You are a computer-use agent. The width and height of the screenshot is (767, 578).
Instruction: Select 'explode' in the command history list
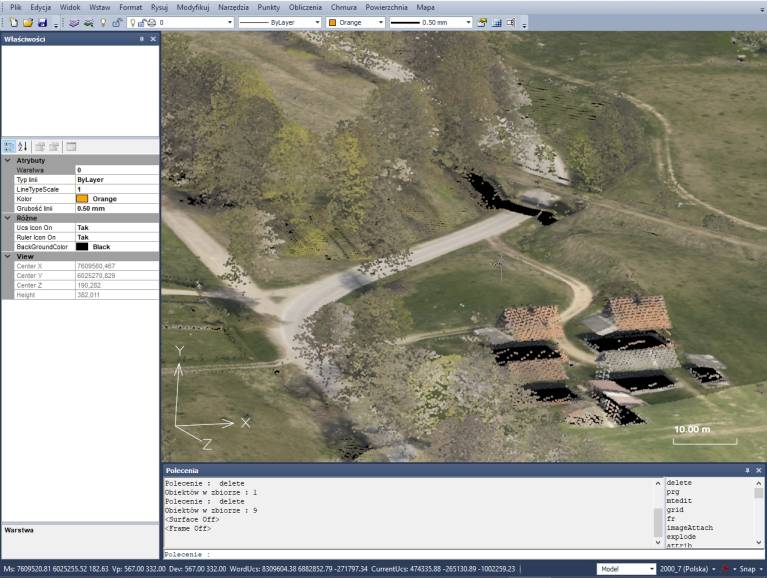681,536
